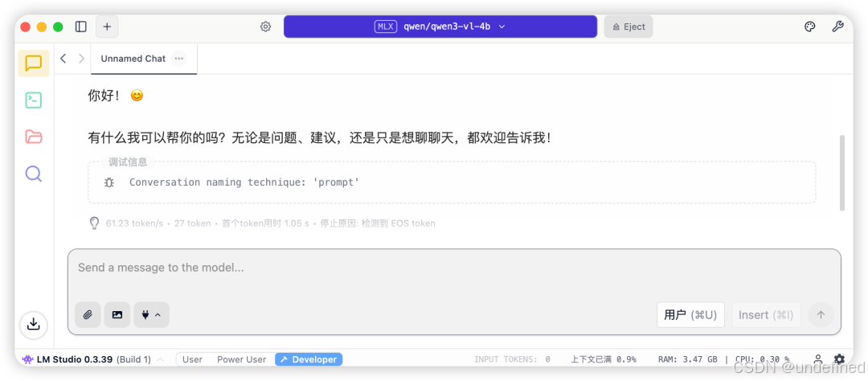Open My Models folder in sidebar

[x=34, y=136]
